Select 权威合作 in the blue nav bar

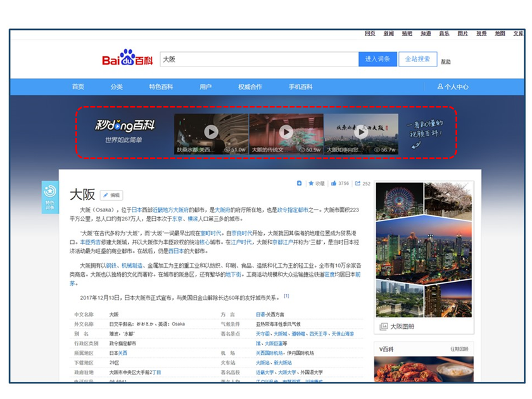tap(250, 87)
